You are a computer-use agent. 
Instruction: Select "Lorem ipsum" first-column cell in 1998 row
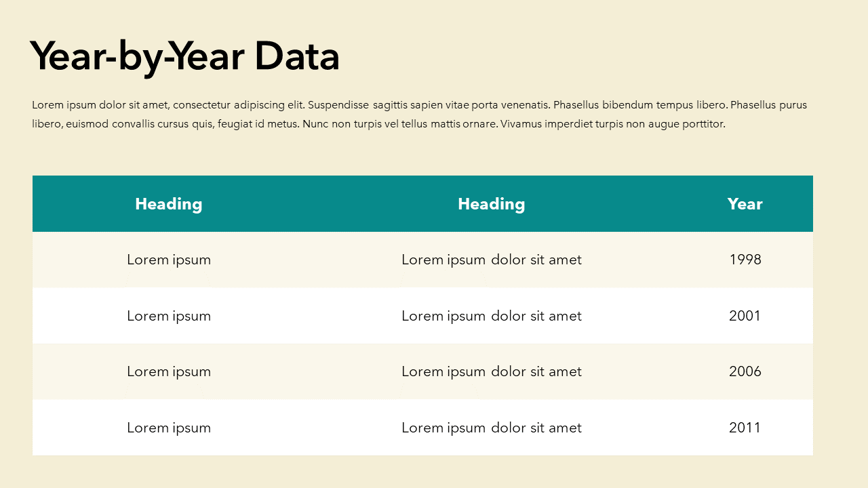(x=169, y=260)
